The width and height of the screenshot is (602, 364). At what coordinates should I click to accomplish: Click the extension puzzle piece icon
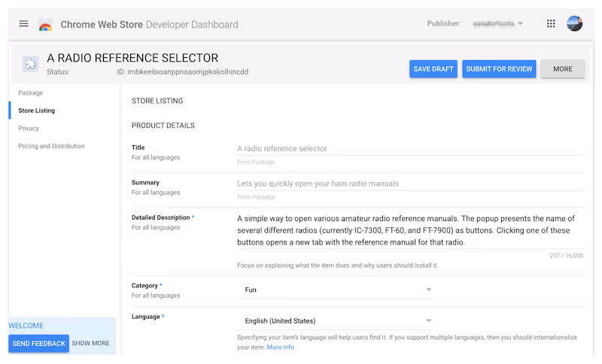pyautogui.click(x=31, y=64)
